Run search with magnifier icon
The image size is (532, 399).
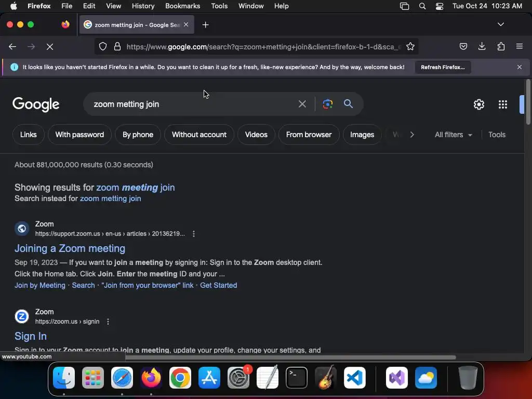(x=348, y=104)
